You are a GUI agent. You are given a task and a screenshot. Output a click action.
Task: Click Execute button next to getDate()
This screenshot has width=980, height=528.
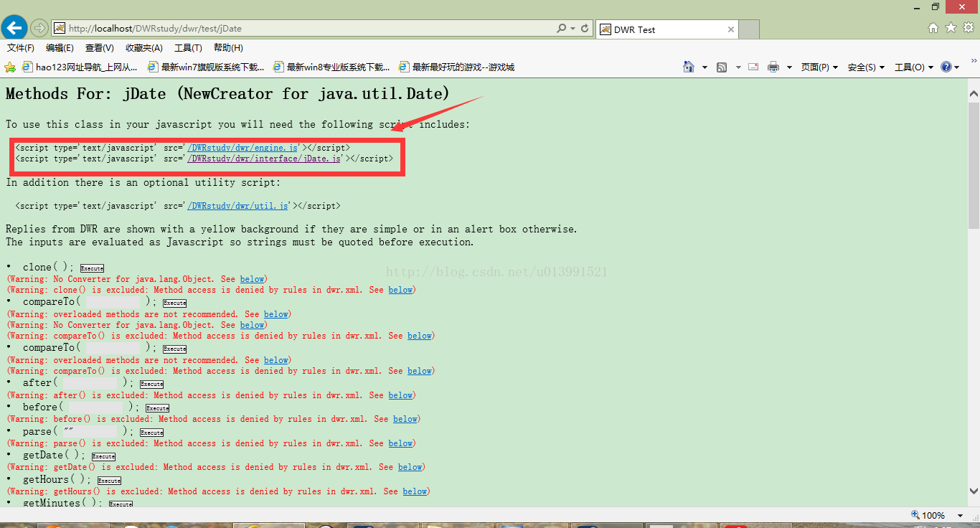click(x=103, y=456)
